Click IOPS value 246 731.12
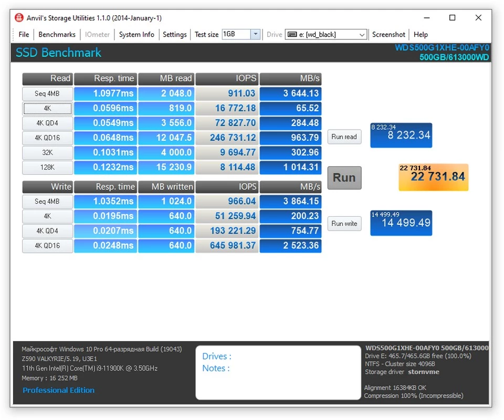This screenshot has height=420, width=504. tap(227, 138)
